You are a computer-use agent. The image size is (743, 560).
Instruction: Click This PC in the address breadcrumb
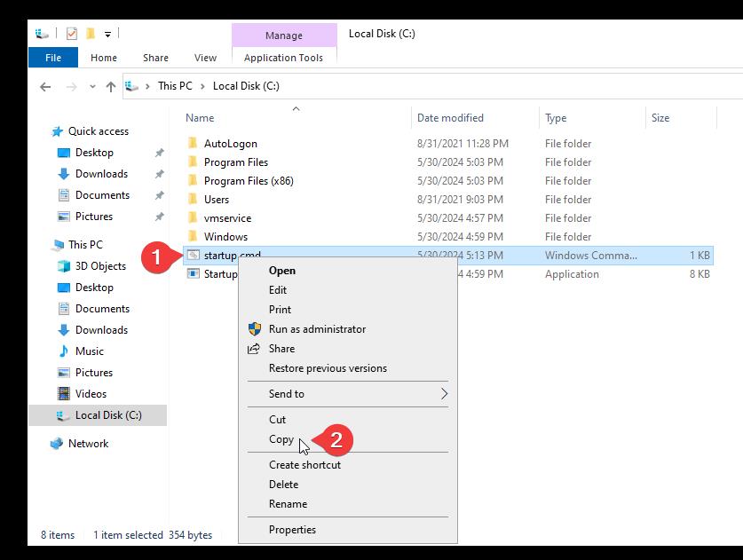pyautogui.click(x=175, y=86)
